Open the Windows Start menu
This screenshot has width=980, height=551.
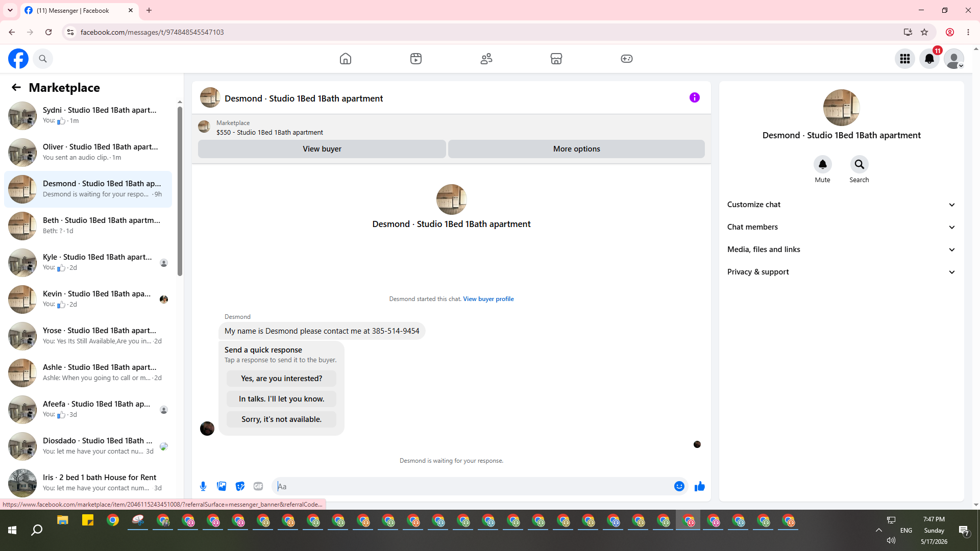[x=12, y=531]
